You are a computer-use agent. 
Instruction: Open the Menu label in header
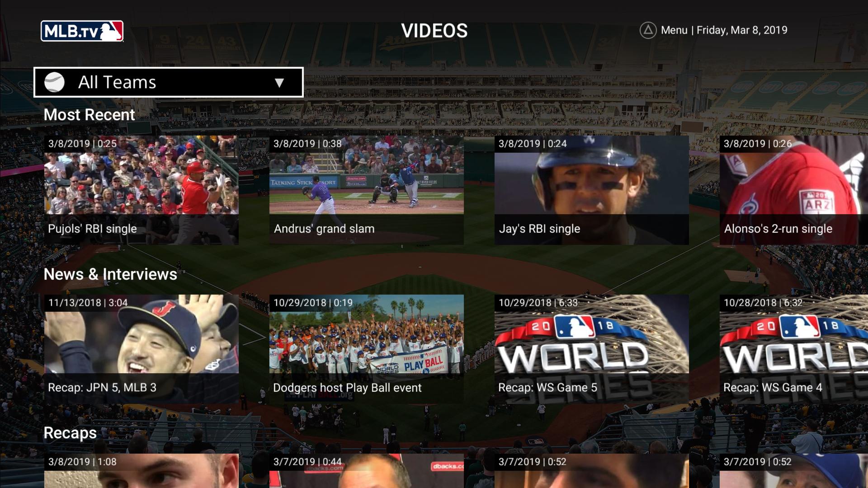pyautogui.click(x=674, y=30)
